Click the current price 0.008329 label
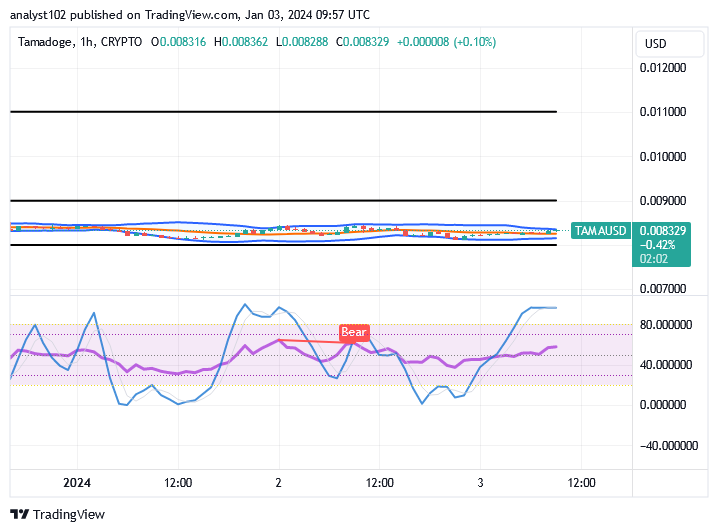The height and width of the screenshot is (532, 718). tap(663, 230)
